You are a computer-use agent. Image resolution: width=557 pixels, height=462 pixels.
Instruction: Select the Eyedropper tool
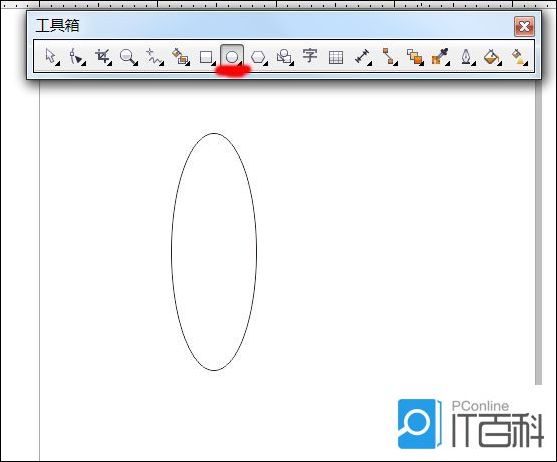(440, 56)
